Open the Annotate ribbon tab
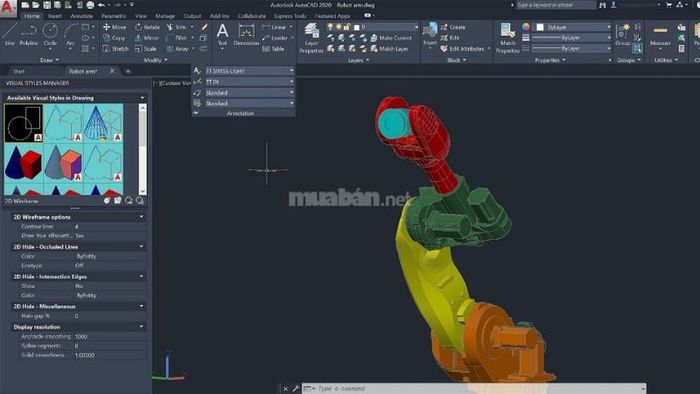This screenshot has height=394, width=700. click(x=81, y=16)
